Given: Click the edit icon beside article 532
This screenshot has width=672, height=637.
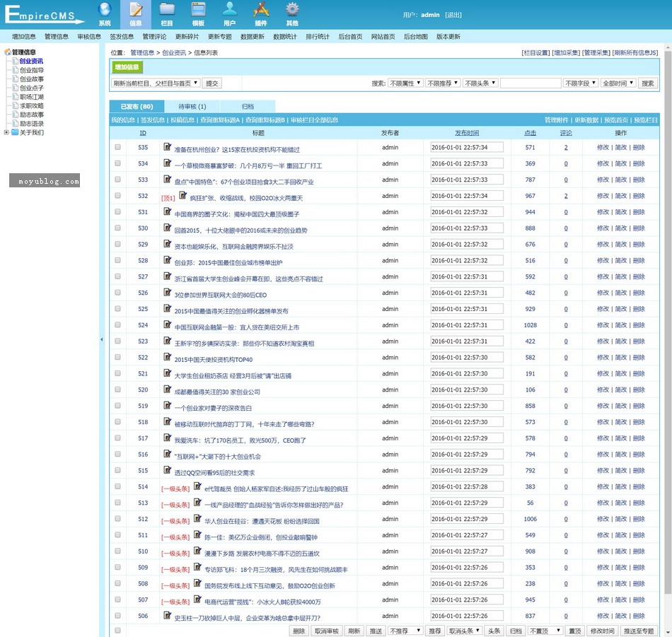Looking at the screenshot, I should click(183, 195).
